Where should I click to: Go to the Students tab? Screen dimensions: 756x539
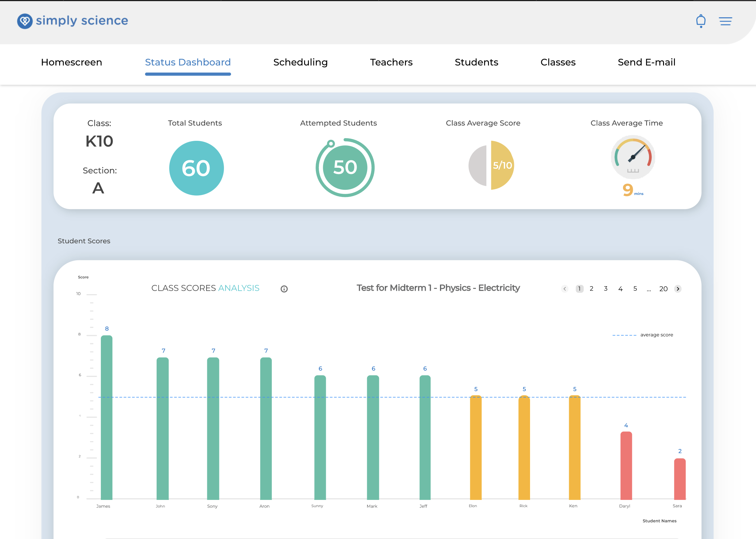click(477, 62)
